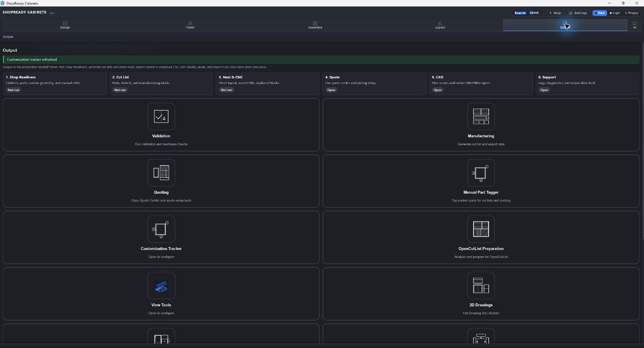Go to the Layout tab
This screenshot has width=644, height=348.
click(x=440, y=25)
